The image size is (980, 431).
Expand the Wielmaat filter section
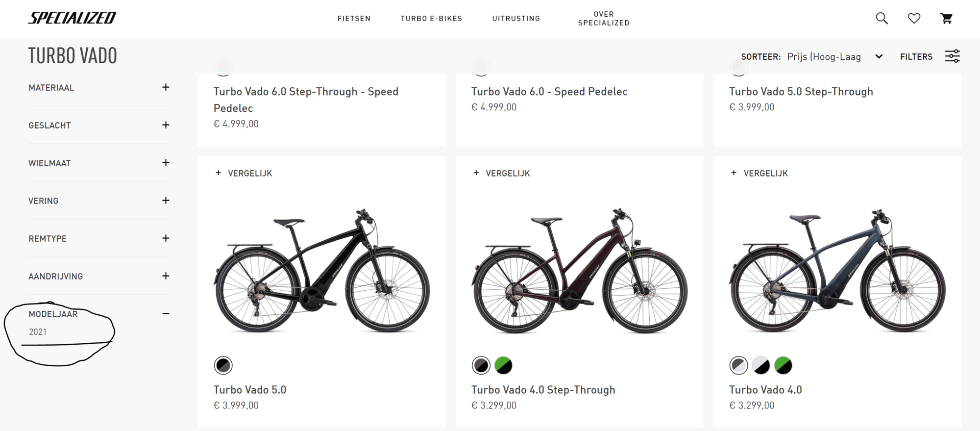click(x=166, y=163)
